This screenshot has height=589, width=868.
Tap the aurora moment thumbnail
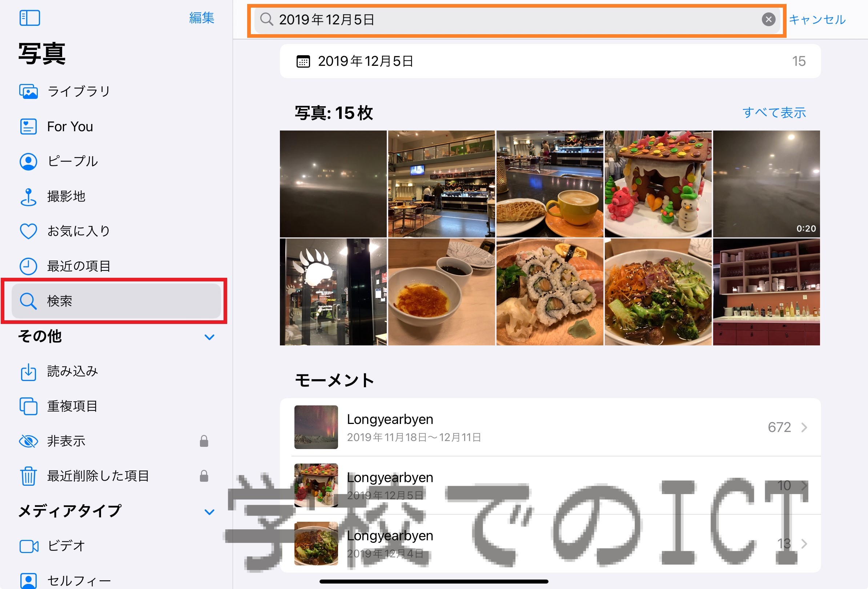point(316,427)
